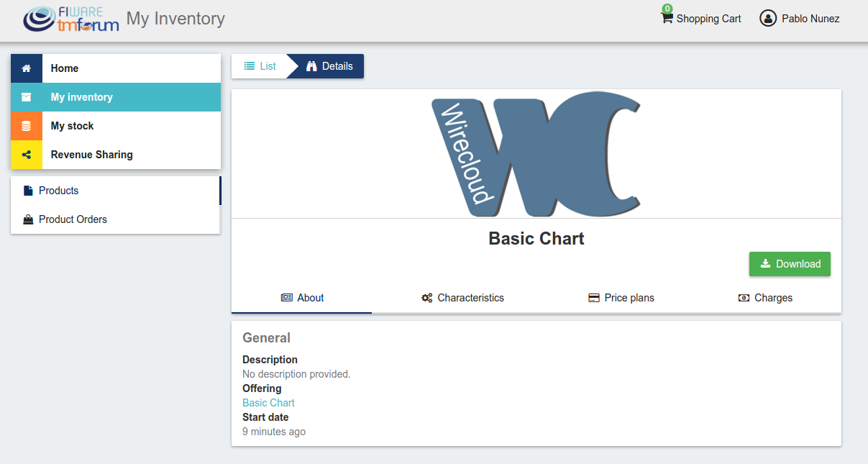The height and width of the screenshot is (464, 868).
Task: Click the My inventory archive box icon
Action: coord(27,97)
